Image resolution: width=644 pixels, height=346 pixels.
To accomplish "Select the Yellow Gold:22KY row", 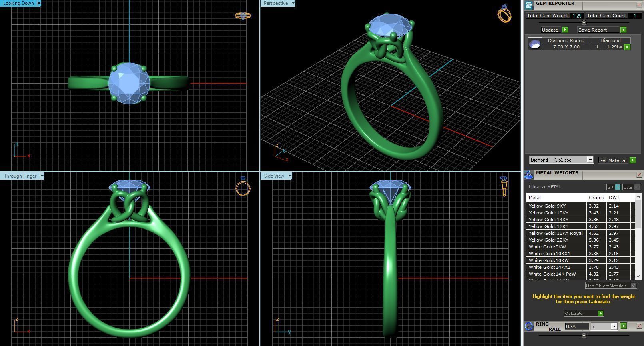I will pos(580,240).
